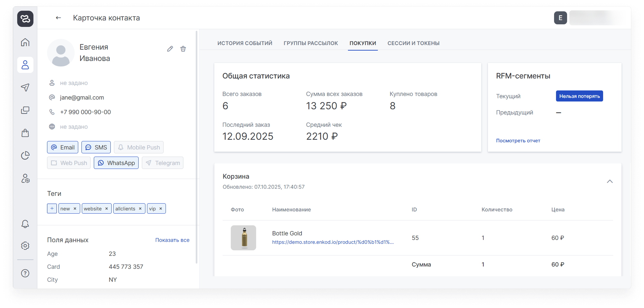Open the home icon in sidebar
Viewport: 644px width, 308px height.
[25, 42]
